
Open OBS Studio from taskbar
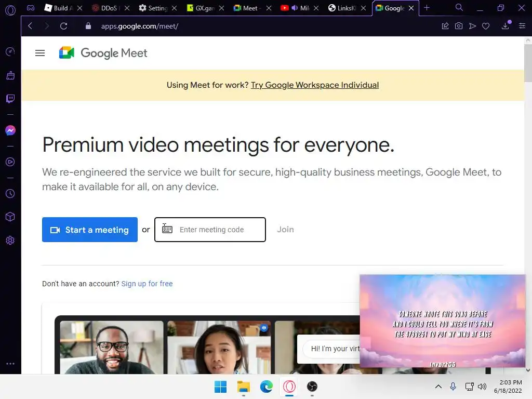pos(312,387)
